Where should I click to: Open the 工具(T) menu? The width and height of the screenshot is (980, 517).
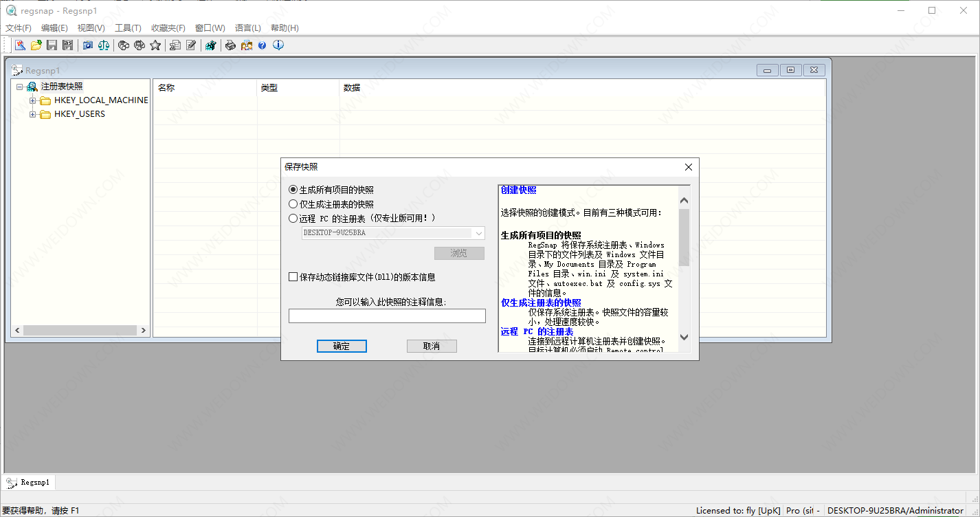pyautogui.click(x=128, y=28)
